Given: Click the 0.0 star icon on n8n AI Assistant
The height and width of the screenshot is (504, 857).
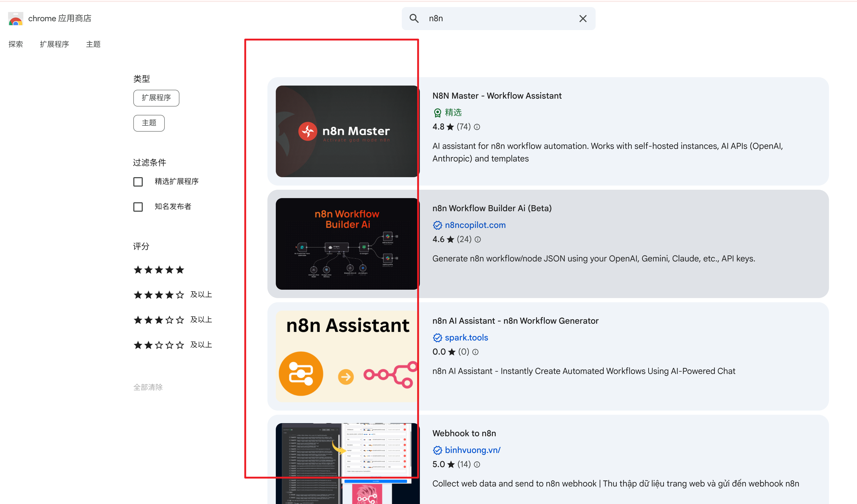Looking at the screenshot, I should (x=452, y=352).
